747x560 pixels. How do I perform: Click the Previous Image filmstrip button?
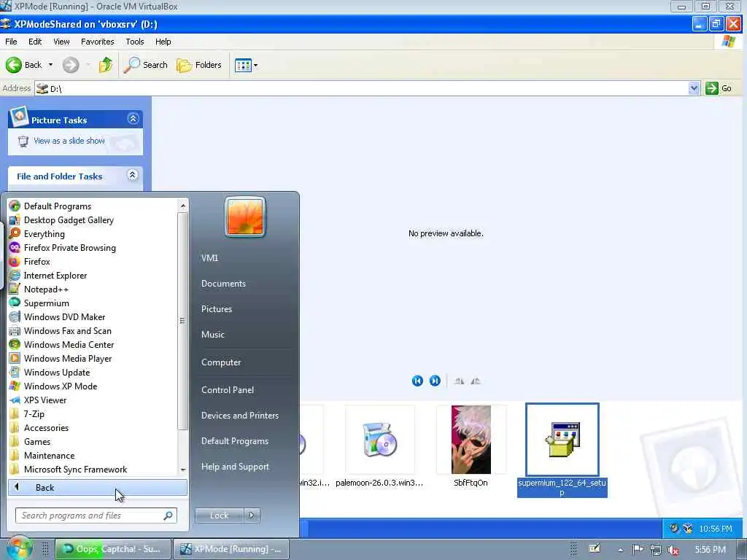(417, 381)
